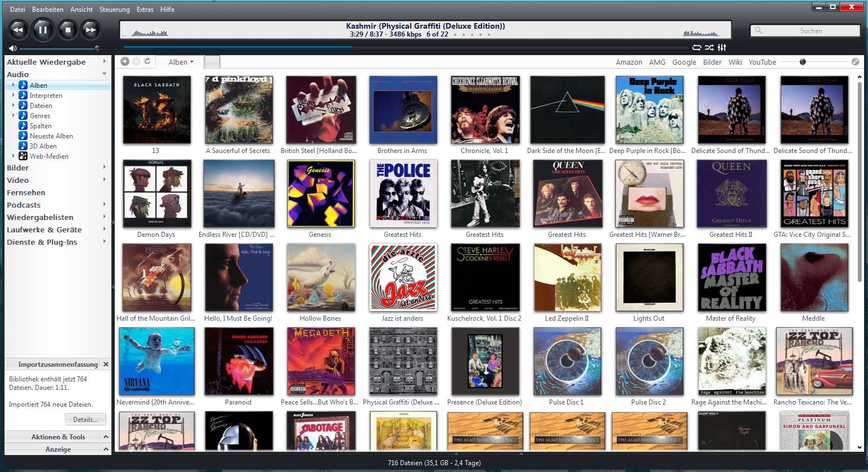This screenshot has height=472, width=868.
Task: Expand the Web-Medien tree node
Action: coord(14,156)
